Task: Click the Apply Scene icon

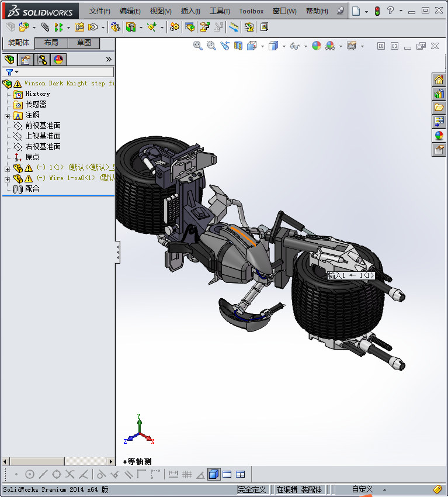Action: point(330,46)
